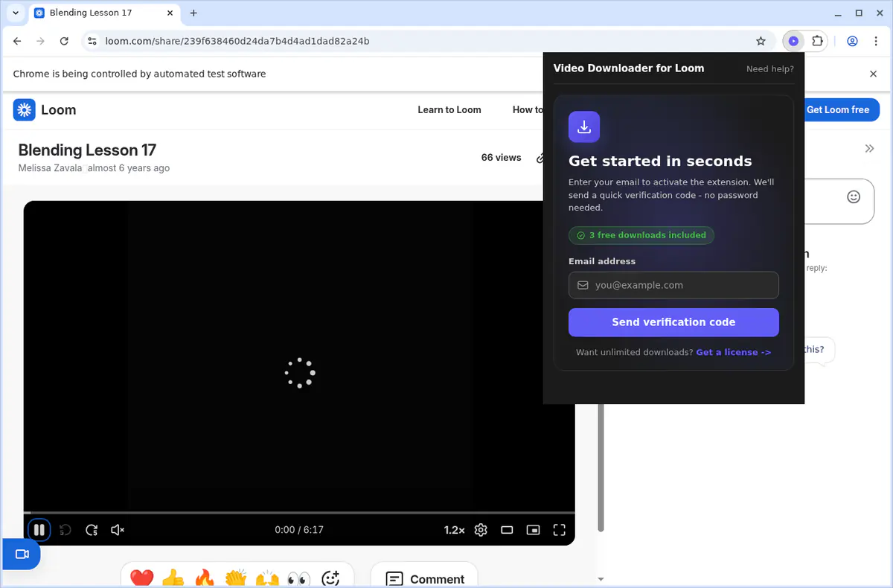Collapse sidebar with double chevron
Screen dimensions: 893x588
pos(869,149)
